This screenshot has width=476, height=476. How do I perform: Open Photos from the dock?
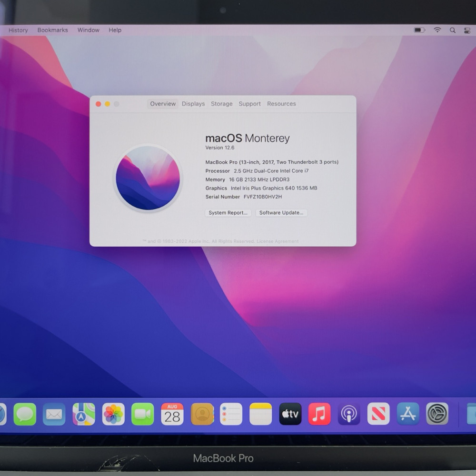(x=113, y=414)
